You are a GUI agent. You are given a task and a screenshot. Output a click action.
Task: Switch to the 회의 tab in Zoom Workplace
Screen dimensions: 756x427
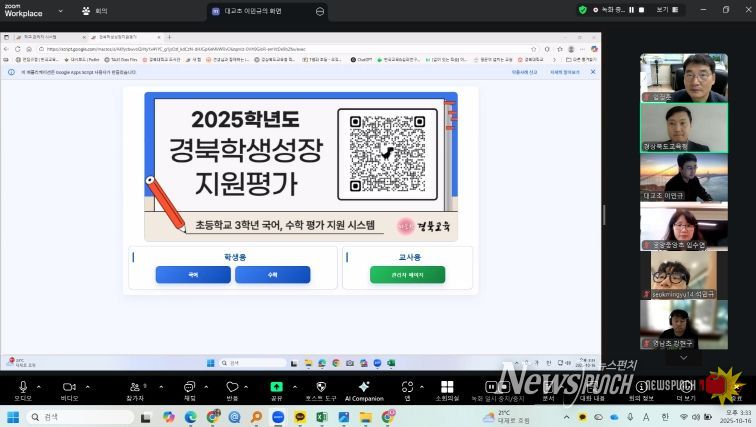tap(97, 11)
